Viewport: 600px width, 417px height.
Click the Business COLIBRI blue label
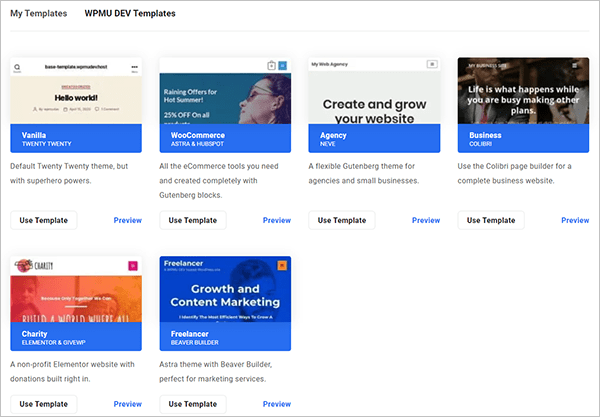pyautogui.click(x=523, y=138)
